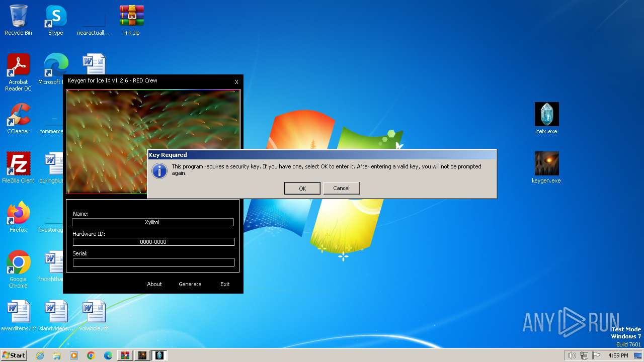644x362 pixels.
Task: Click the volume tray icon
Action: 572,355
